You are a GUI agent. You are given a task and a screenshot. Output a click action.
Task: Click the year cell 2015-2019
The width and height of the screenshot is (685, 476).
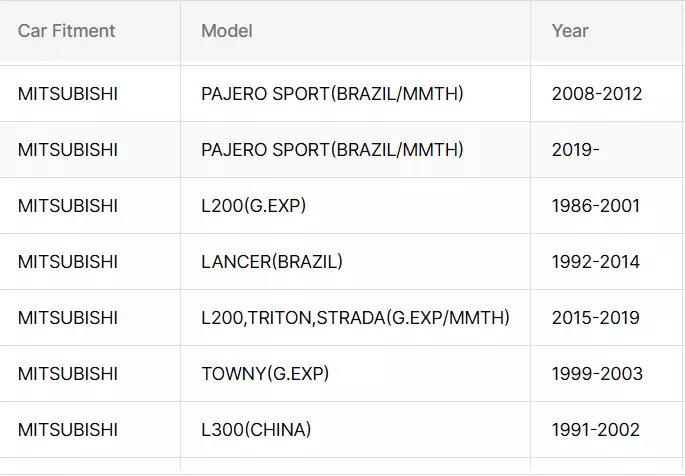coord(607,317)
